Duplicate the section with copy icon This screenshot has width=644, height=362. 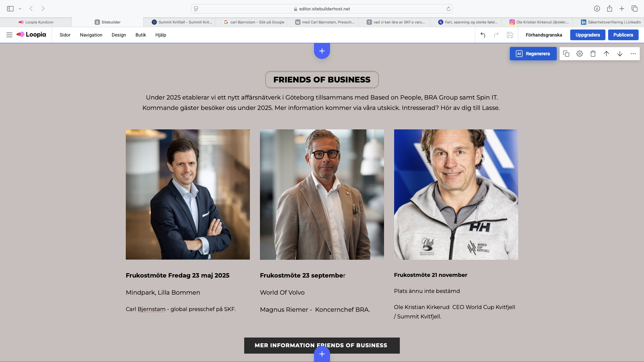point(566,54)
